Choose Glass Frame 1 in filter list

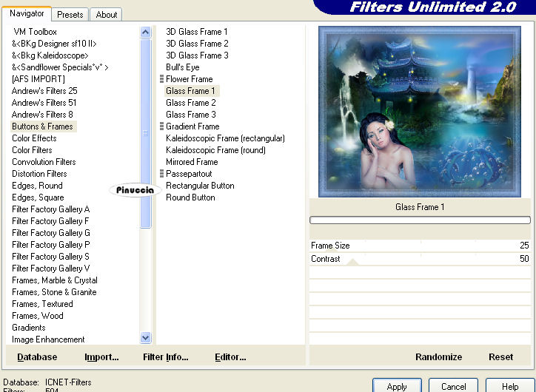tap(190, 91)
